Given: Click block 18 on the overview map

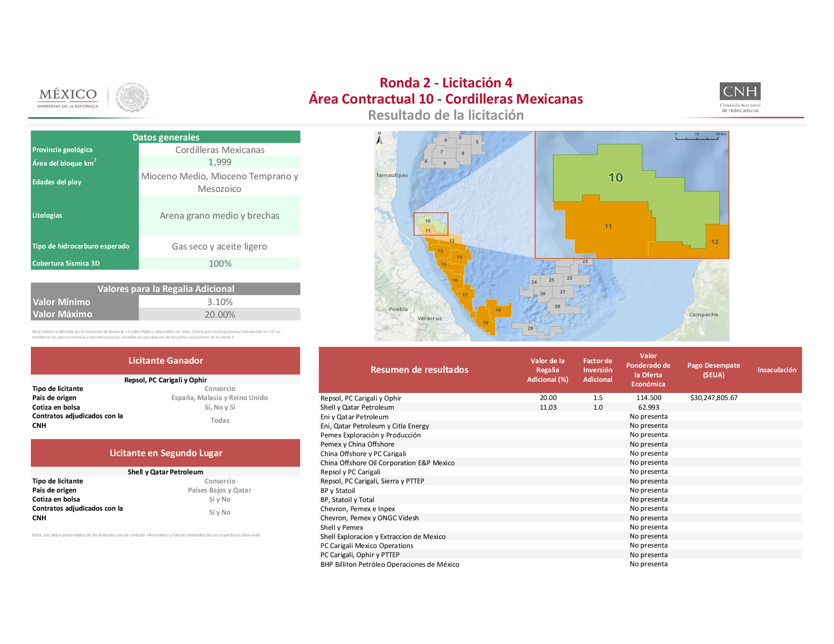Looking at the screenshot, I should [x=498, y=310].
